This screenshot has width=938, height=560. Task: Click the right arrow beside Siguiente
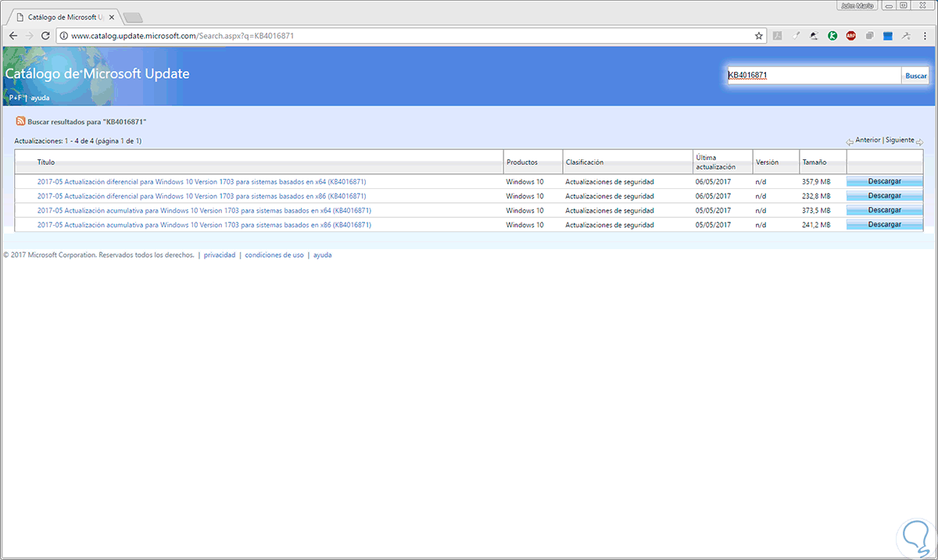[919, 141]
